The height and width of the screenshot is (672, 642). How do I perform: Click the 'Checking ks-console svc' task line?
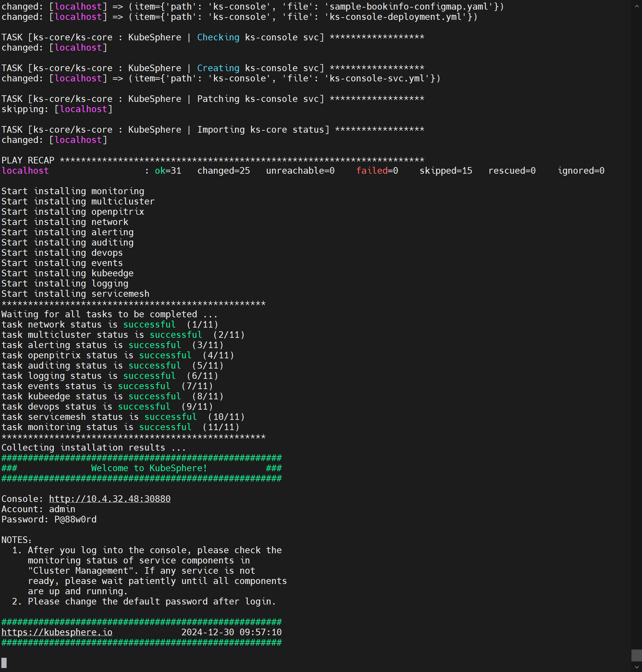213,37
